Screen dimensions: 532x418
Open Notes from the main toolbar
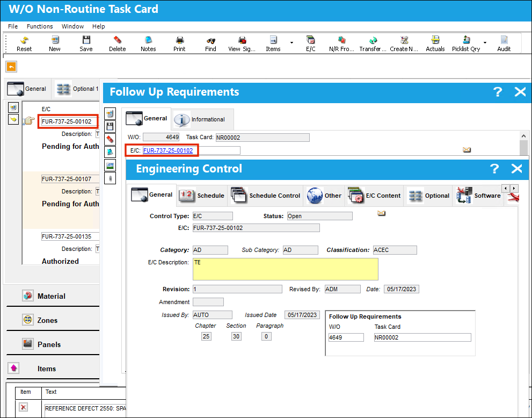coord(148,44)
